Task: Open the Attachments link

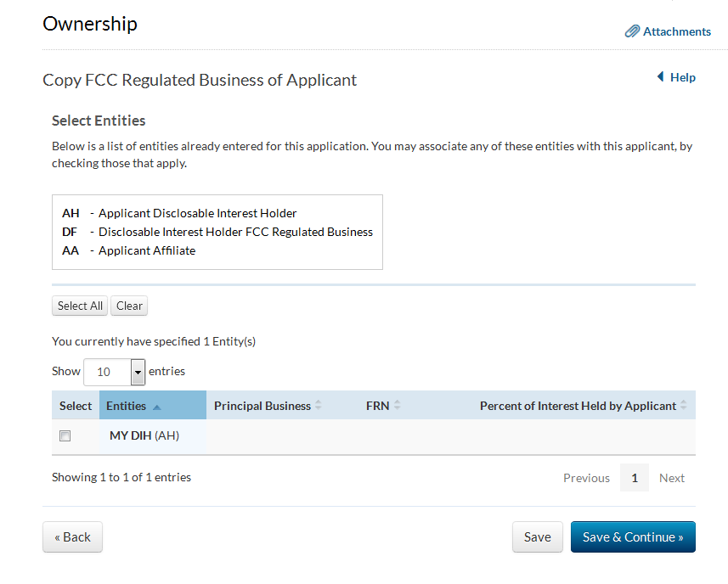Action: click(x=676, y=31)
